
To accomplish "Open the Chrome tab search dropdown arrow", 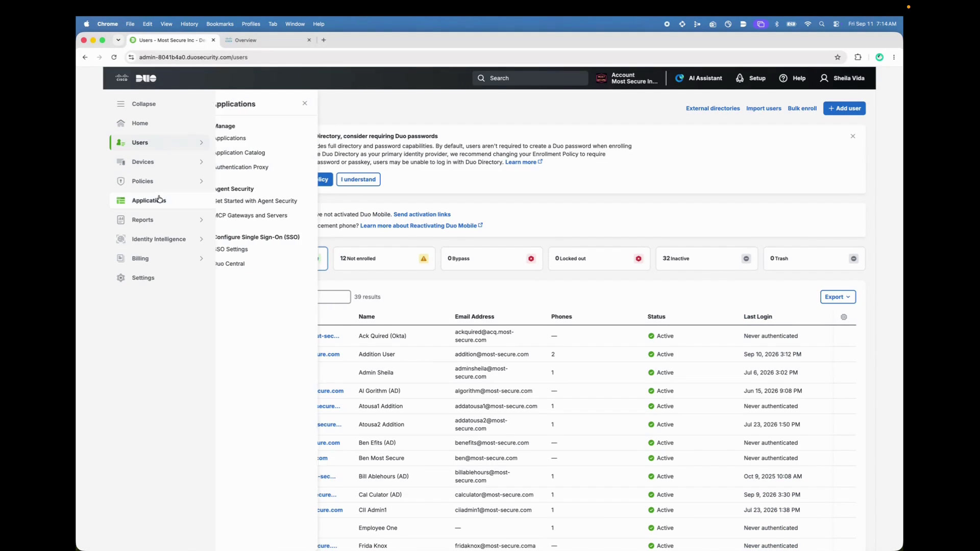I will 118,40.
